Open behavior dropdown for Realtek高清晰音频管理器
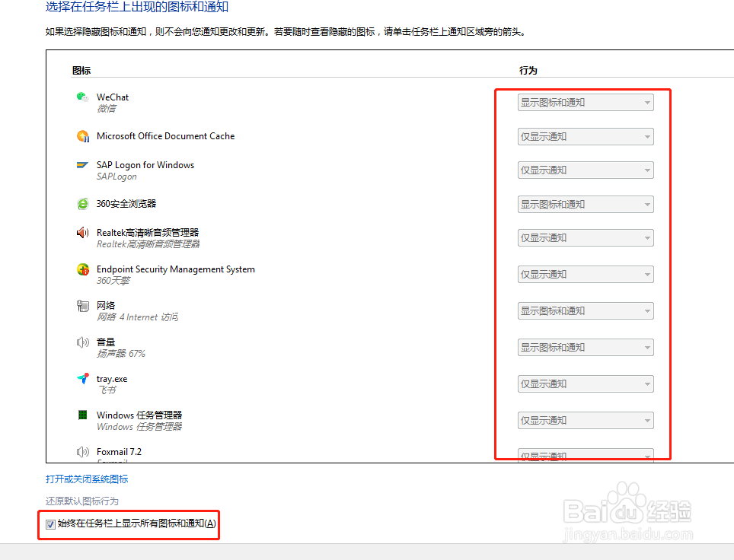 tap(586, 238)
